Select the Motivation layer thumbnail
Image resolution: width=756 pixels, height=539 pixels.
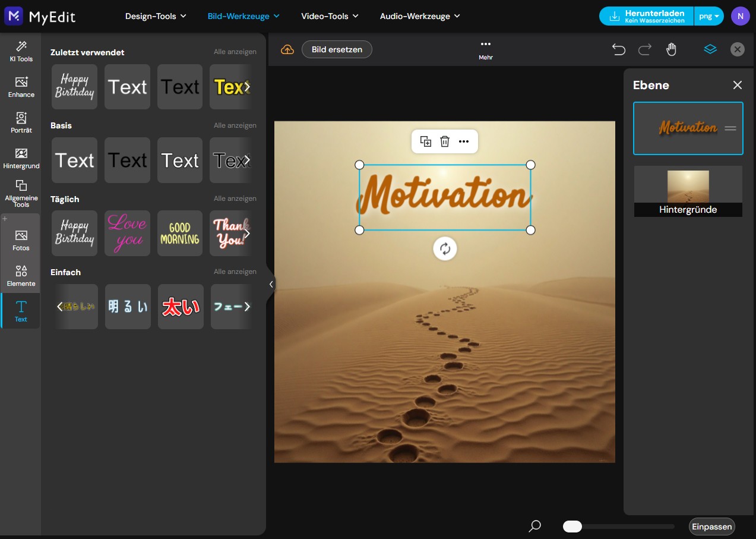[x=688, y=128]
